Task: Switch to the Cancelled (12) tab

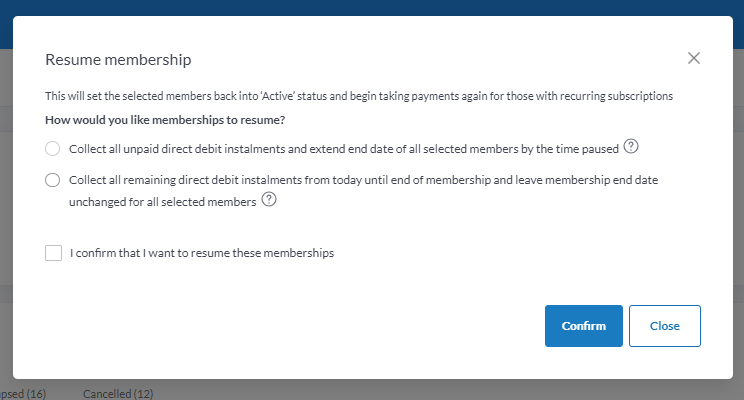Action: 117,393
